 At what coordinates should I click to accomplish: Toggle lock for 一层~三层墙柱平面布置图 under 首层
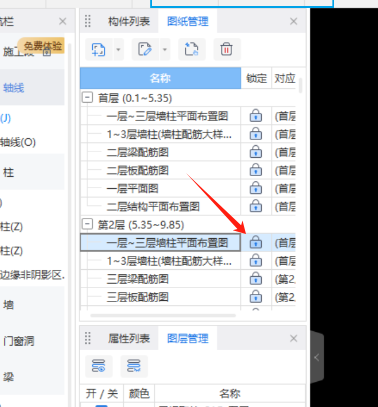pyautogui.click(x=256, y=116)
